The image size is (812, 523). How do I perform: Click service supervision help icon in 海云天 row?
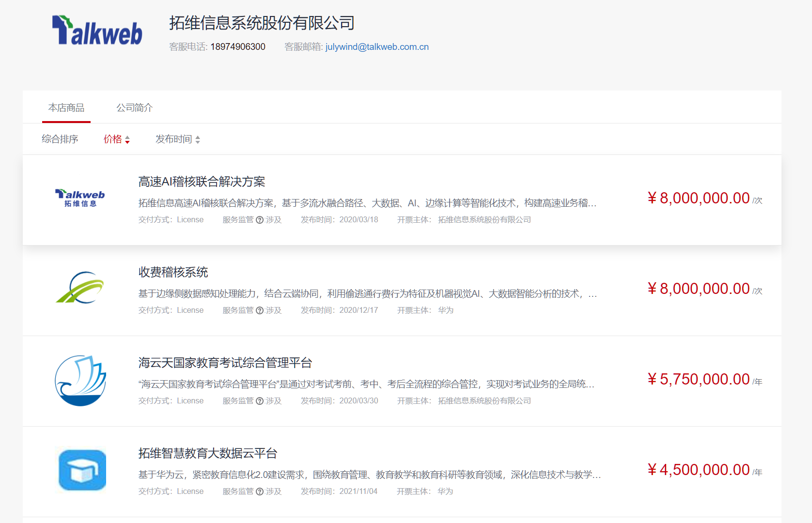coord(260,401)
